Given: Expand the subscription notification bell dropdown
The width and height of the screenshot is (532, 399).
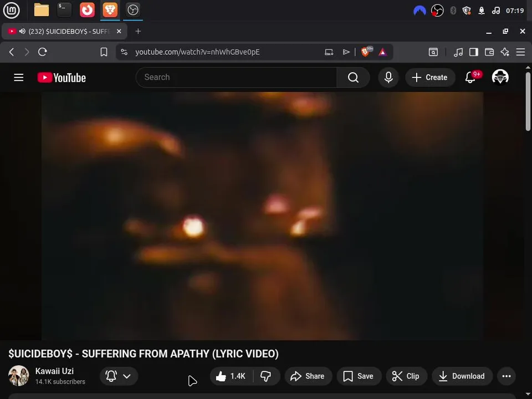Looking at the screenshot, I should click(119, 376).
